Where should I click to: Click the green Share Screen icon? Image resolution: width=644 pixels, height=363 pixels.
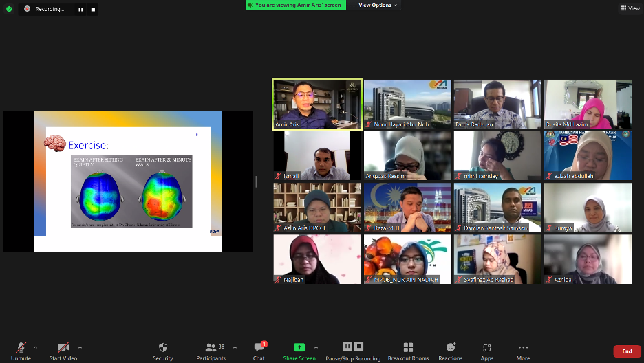click(x=299, y=348)
